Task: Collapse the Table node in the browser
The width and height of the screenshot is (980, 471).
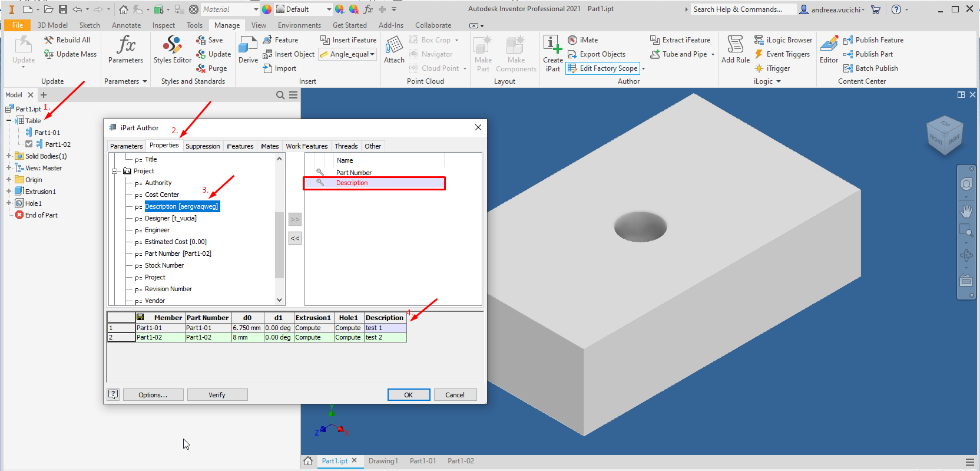Action: [x=9, y=121]
